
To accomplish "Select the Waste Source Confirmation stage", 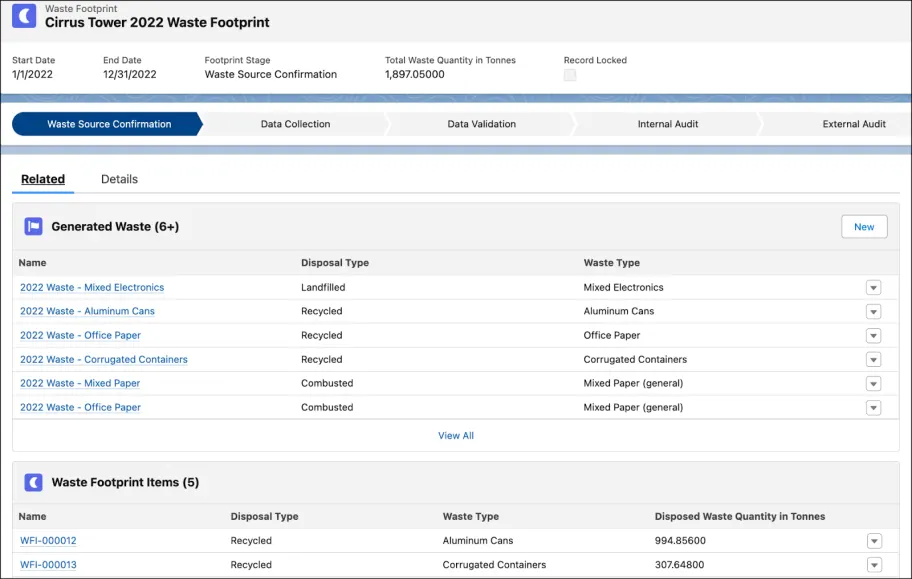I will click(108, 124).
